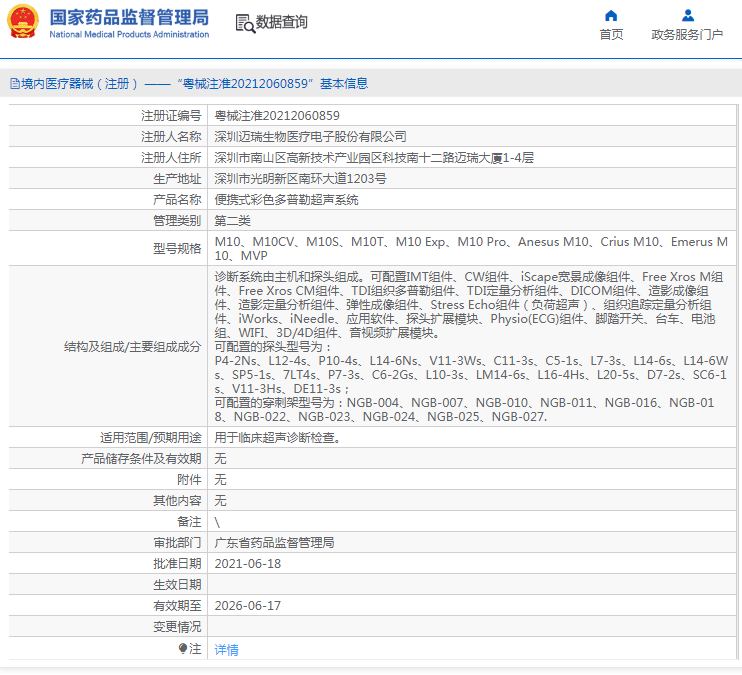The height and width of the screenshot is (675, 742).
Task: Click the bullet icon beside 注
Action: pos(183,648)
